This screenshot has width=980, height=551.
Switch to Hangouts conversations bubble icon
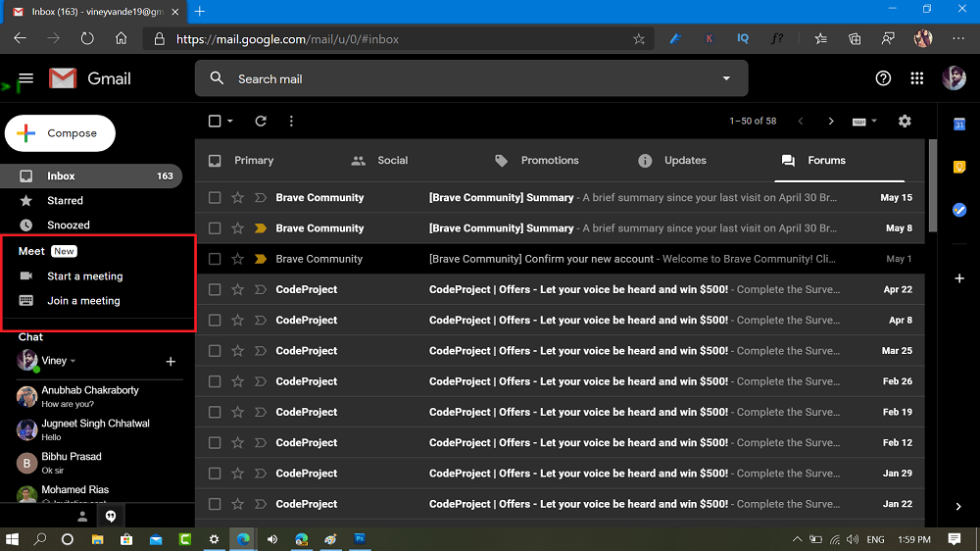tap(111, 517)
